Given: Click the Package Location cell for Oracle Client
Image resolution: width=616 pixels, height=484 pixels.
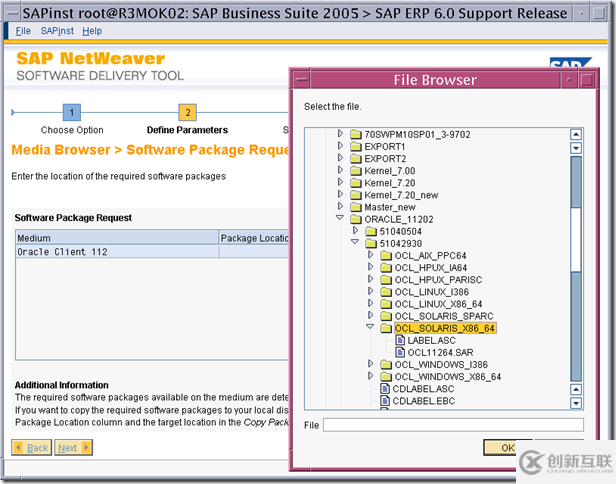Looking at the screenshot, I should click(x=254, y=252).
